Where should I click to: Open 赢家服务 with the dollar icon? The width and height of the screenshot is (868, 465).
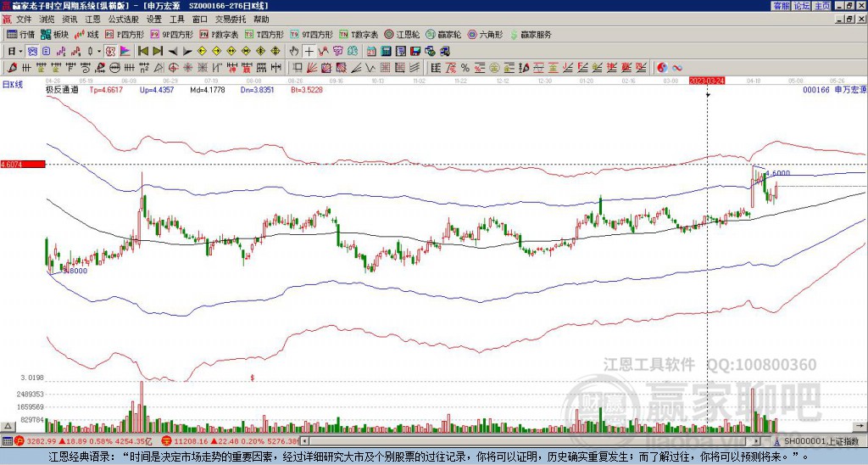[x=531, y=34]
